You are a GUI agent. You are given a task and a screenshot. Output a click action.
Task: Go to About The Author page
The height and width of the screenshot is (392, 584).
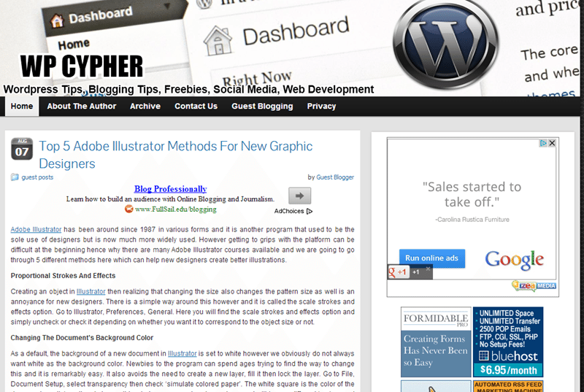(82, 107)
